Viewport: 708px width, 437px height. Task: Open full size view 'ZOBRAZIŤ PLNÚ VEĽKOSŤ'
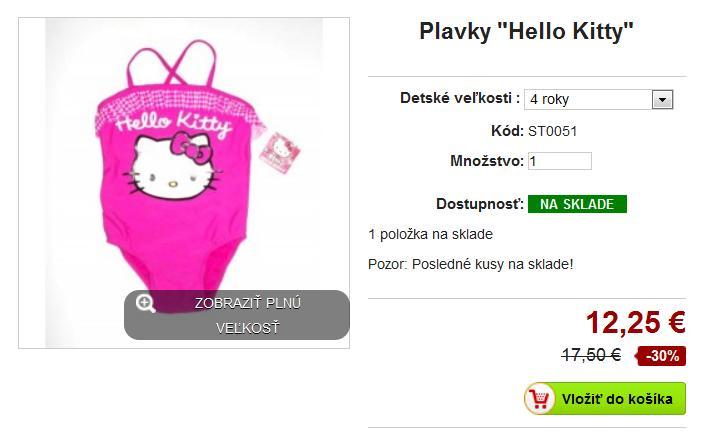pos(237,315)
